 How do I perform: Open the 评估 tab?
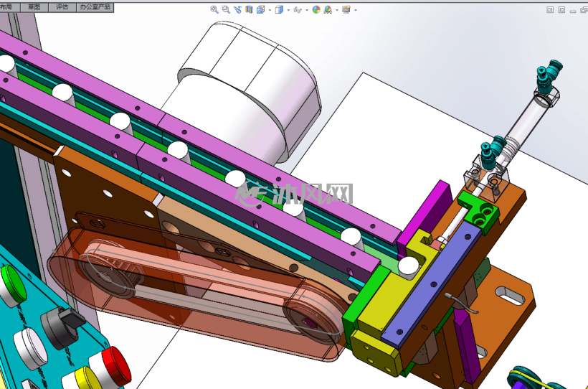point(62,7)
